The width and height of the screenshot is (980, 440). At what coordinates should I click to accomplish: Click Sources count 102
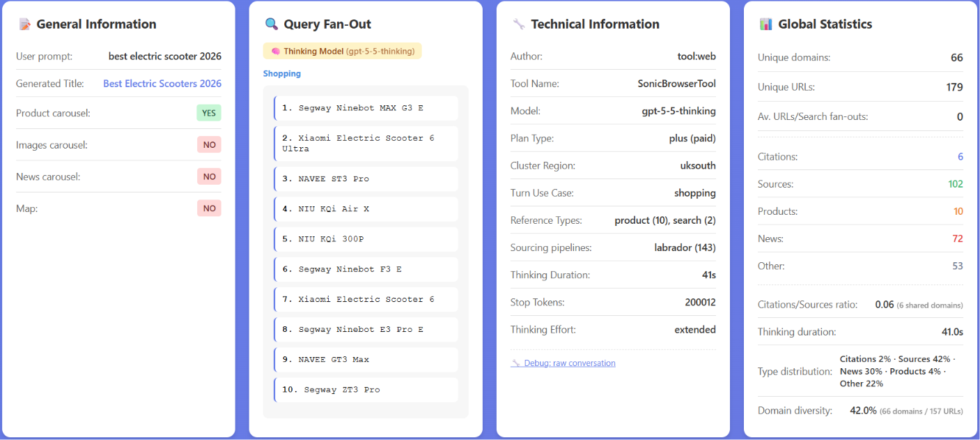click(x=956, y=184)
